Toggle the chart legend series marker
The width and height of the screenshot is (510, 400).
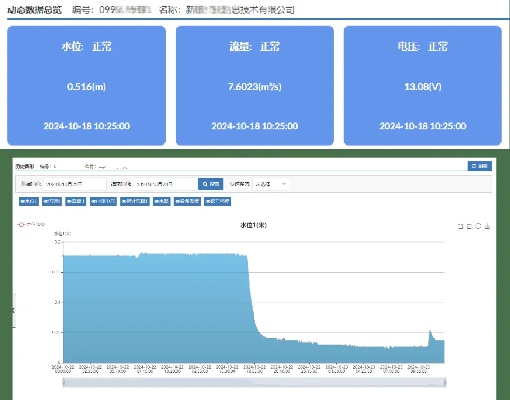(21, 224)
